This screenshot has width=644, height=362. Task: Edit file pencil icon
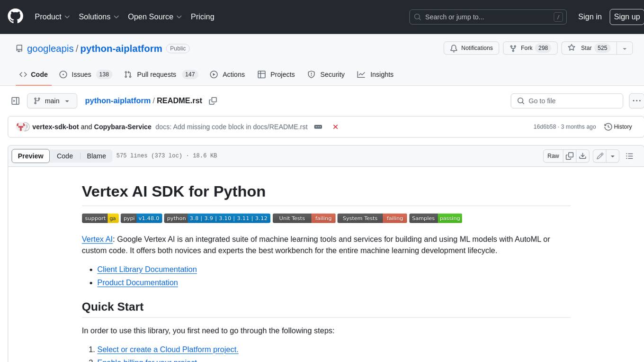coord(600,156)
